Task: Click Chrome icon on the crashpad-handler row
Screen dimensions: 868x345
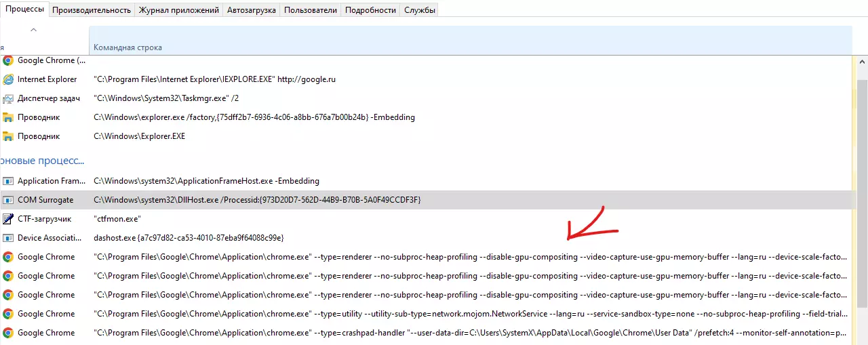Action: [x=8, y=333]
